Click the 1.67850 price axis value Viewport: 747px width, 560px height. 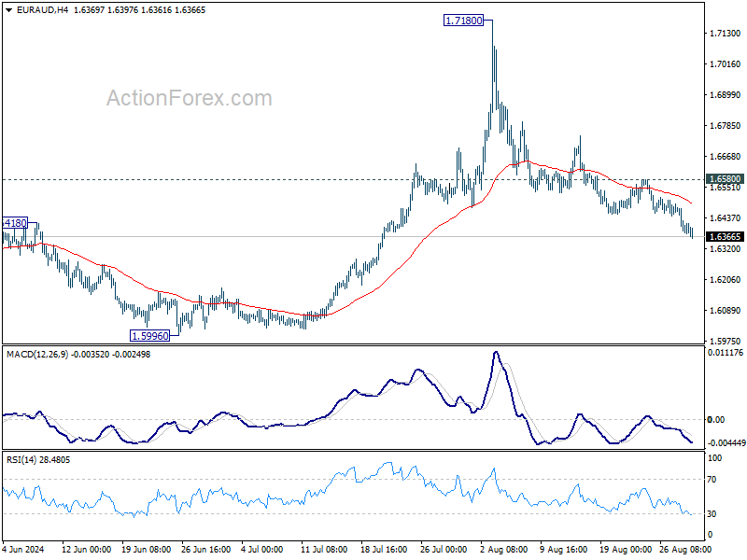(726, 126)
